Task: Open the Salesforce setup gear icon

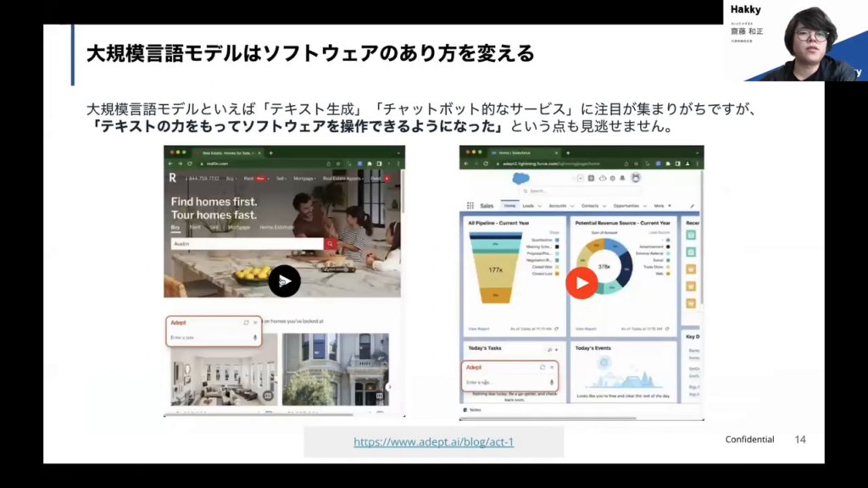Action: 612,178
